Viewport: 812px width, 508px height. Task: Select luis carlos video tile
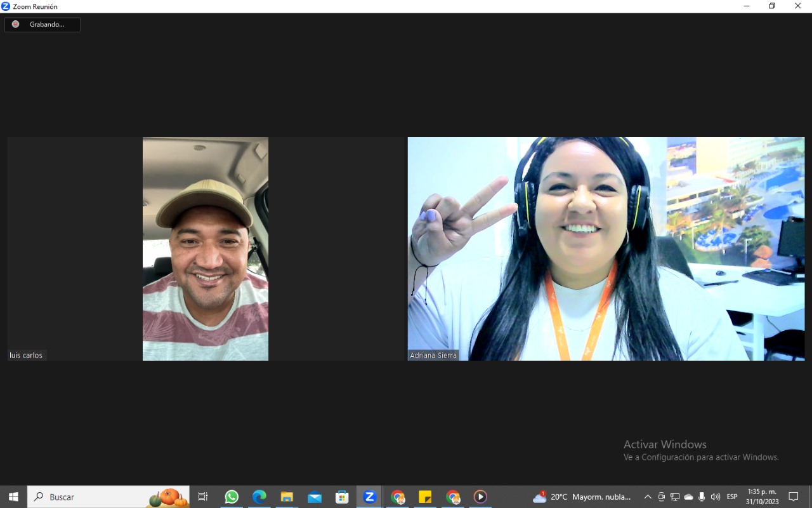(206, 249)
